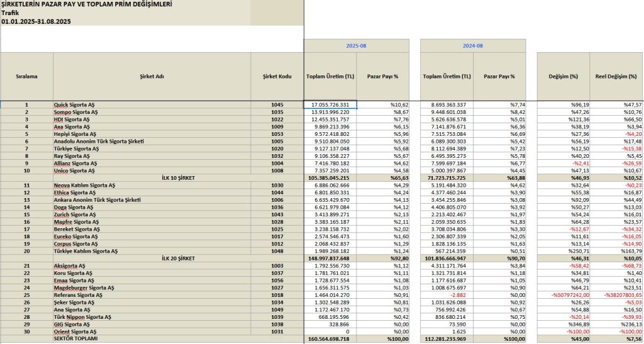Click the Türkiye Sigorta AŞ cell

pos(152,148)
